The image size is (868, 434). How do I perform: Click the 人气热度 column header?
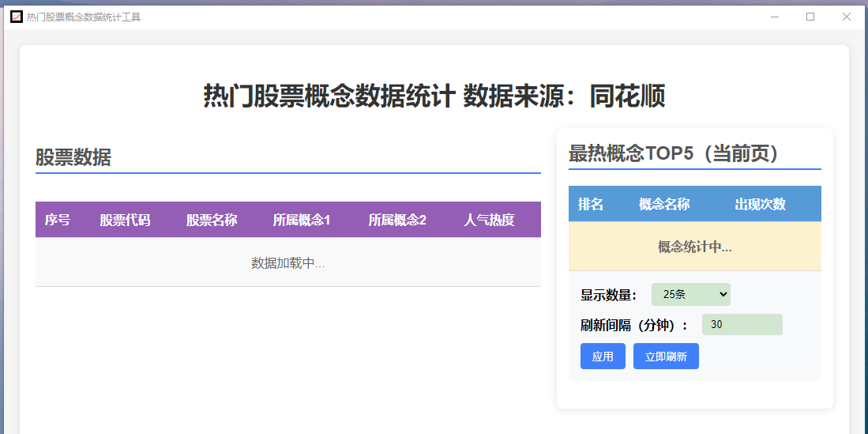[x=489, y=220]
